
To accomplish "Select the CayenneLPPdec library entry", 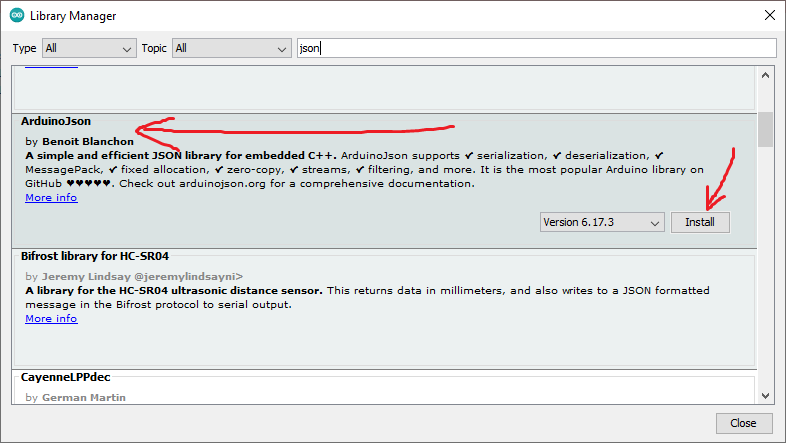I will click(384, 386).
